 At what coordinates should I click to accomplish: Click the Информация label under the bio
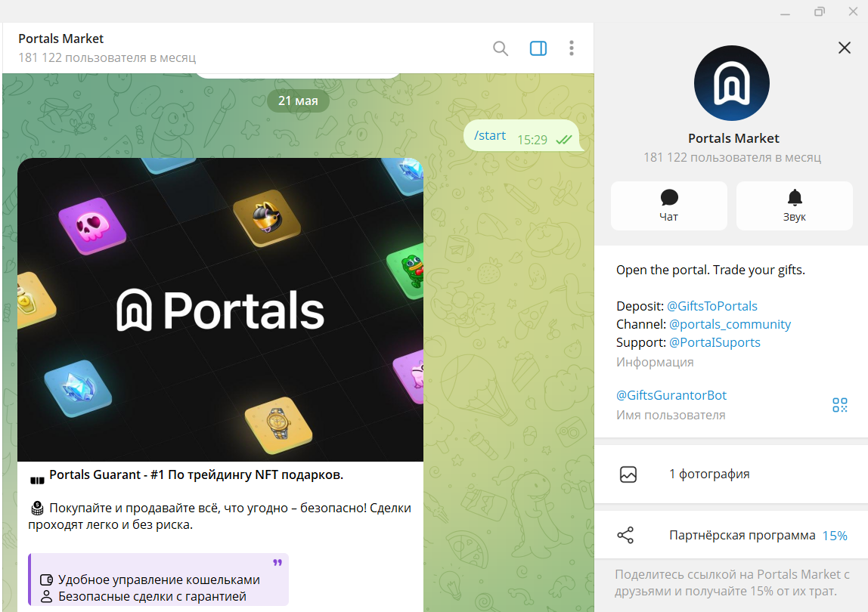click(655, 363)
